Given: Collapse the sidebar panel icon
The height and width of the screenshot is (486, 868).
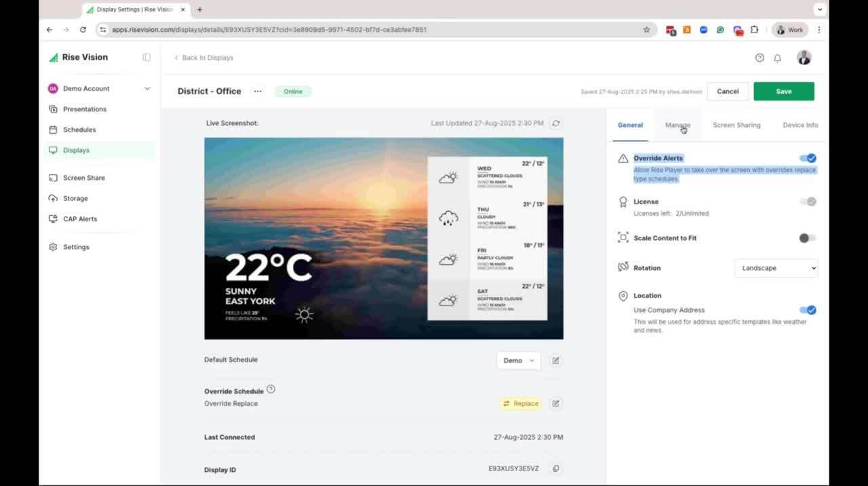Looking at the screenshot, I should (146, 58).
